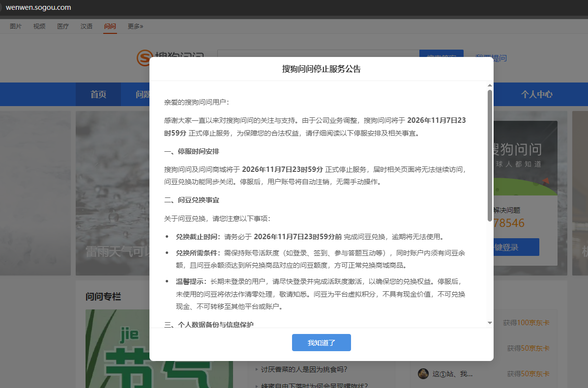Open question 讨厌香菜的人是因为挑食吗?
Image resolution: width=588 pixels, height=388 pixels.
(x=304, y=370)
